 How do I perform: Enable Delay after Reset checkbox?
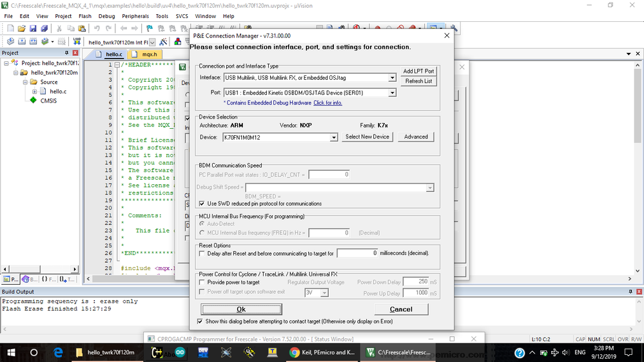(x=202, y=254)
